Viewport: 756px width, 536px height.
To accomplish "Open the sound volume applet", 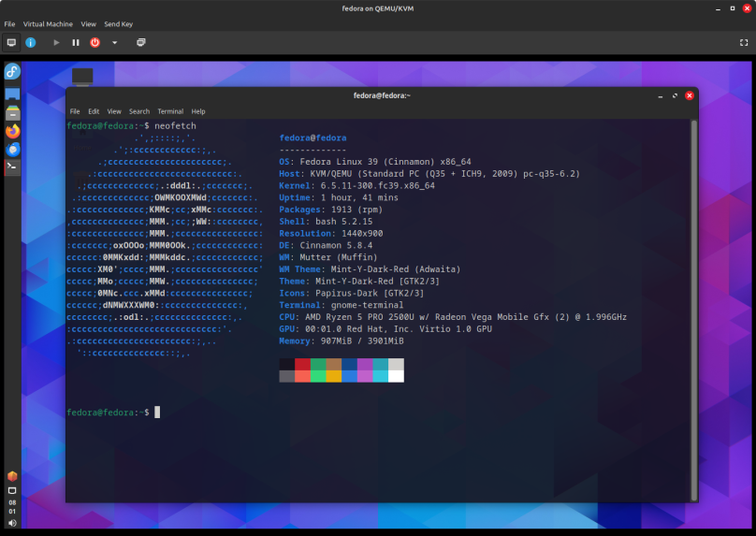I will click(x=12, y=523).
